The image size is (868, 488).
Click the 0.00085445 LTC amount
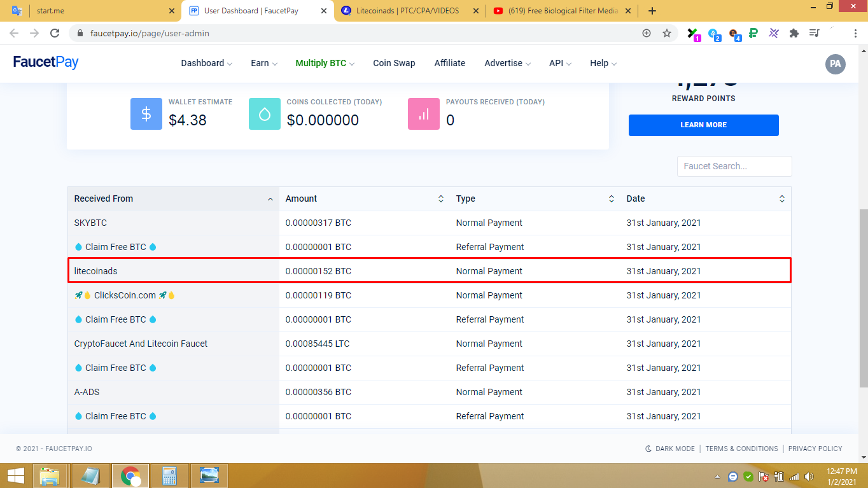pyautogui.click(x=318, y=344)
